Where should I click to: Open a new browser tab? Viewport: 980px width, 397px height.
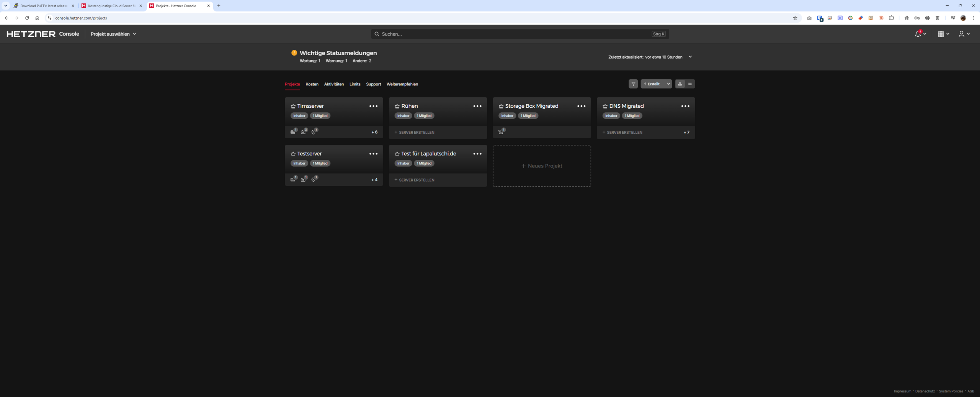[x=219, y=6]
